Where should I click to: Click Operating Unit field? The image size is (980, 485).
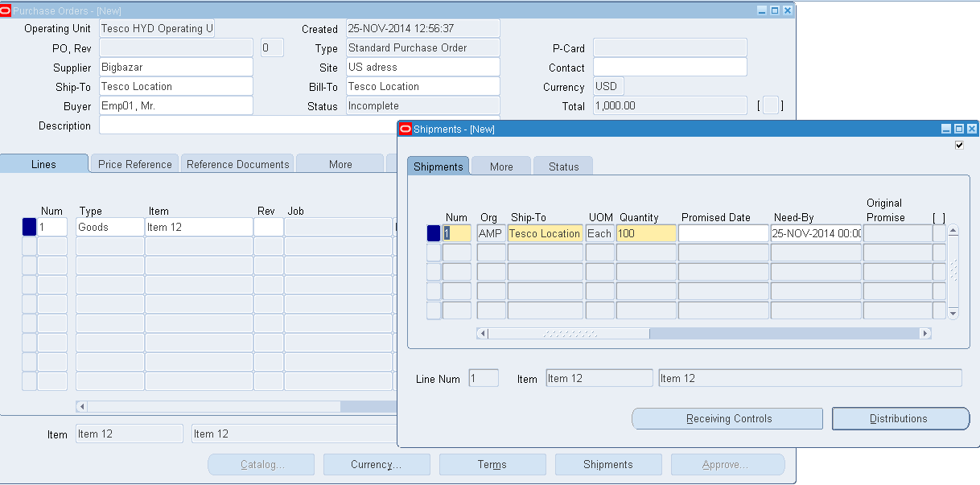(157, 28)
